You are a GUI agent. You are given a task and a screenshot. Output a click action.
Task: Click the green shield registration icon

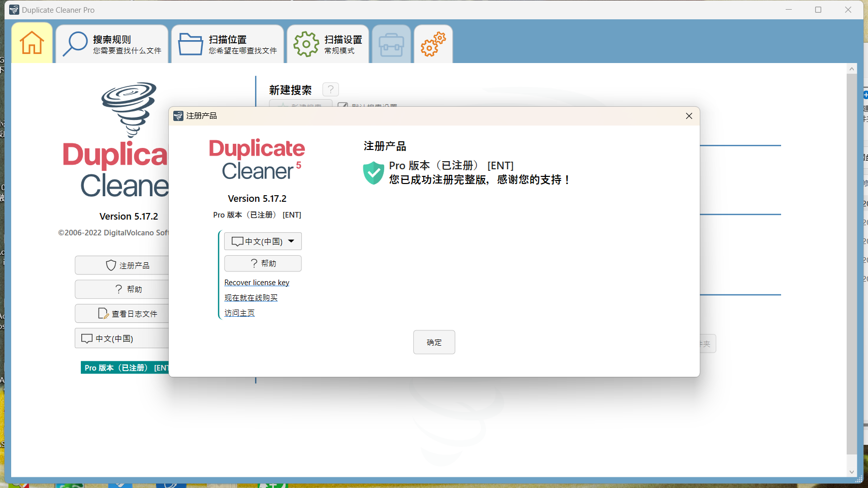(x=374, y=173)
